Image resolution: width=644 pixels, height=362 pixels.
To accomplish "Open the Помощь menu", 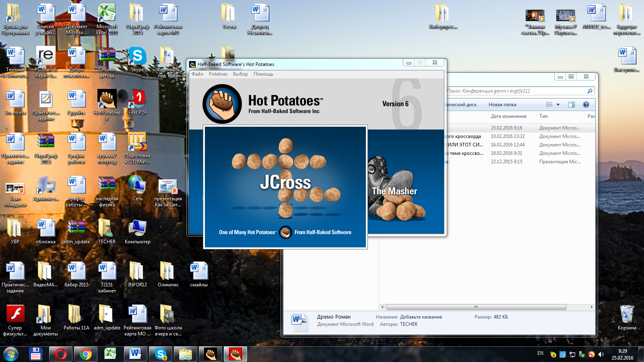I will tap(263, 74).
